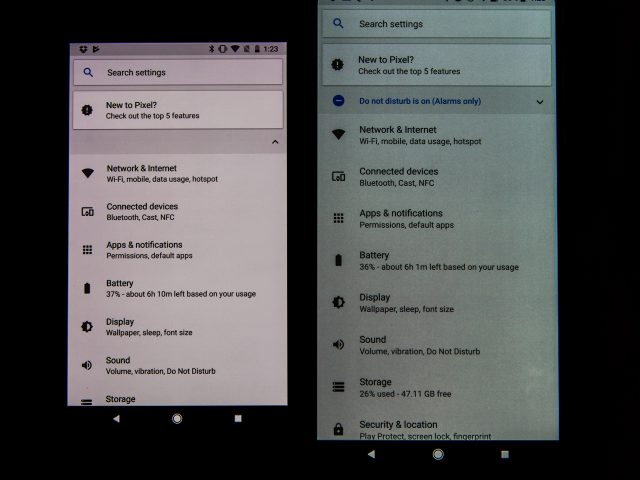Open New to Pixel? card on right phone

click(x=434, y=65)
